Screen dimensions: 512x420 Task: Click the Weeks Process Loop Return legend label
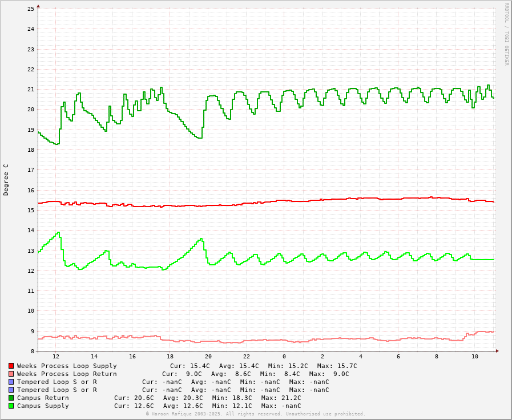pyautogui.click(x=67, y=374)
